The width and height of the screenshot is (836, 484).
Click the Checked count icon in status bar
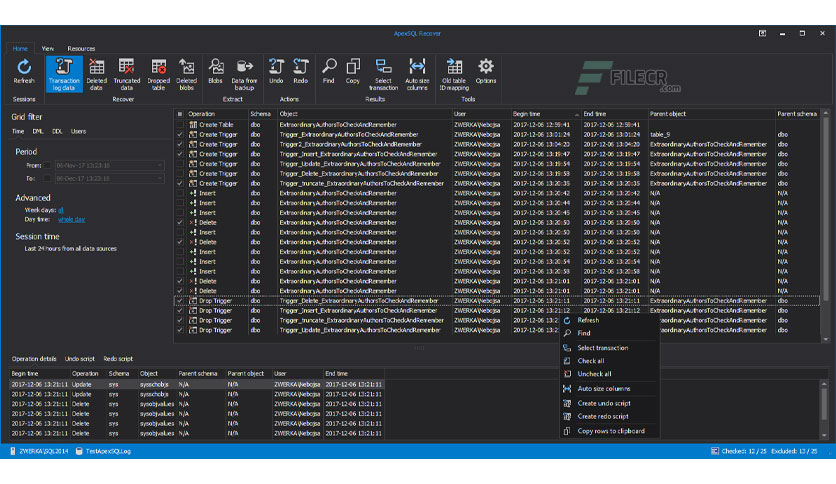[x=714, y=451]
